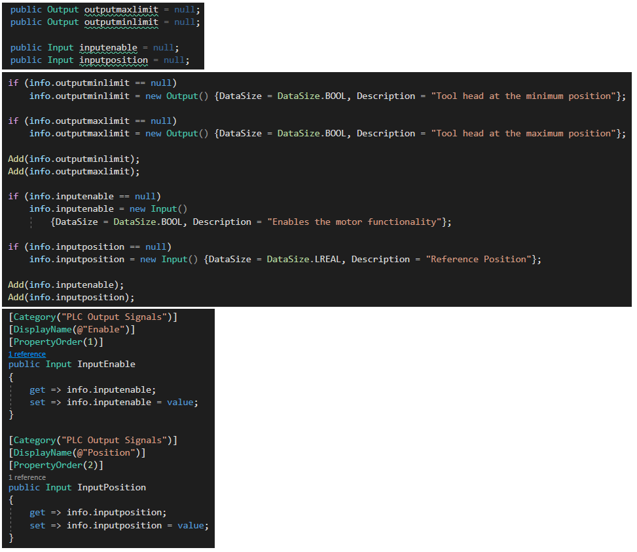Click the 'inputposition' field declaration name
This screenshot has height=552, width=637.
coord(113,60)
